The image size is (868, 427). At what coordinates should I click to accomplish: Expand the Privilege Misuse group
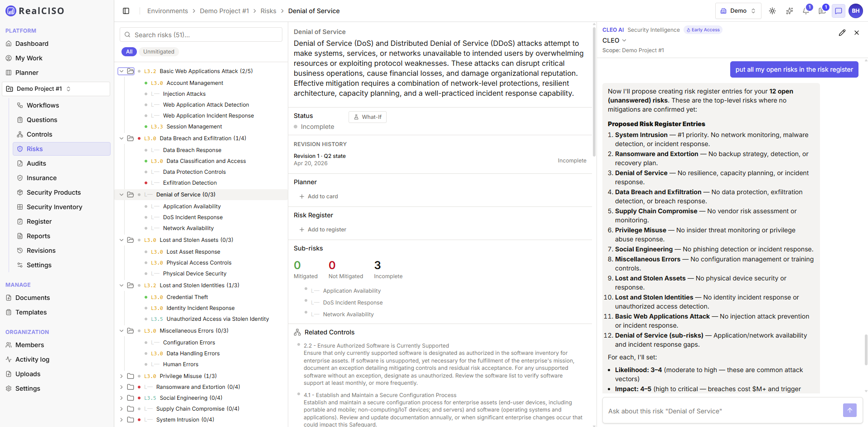[121, 376]
